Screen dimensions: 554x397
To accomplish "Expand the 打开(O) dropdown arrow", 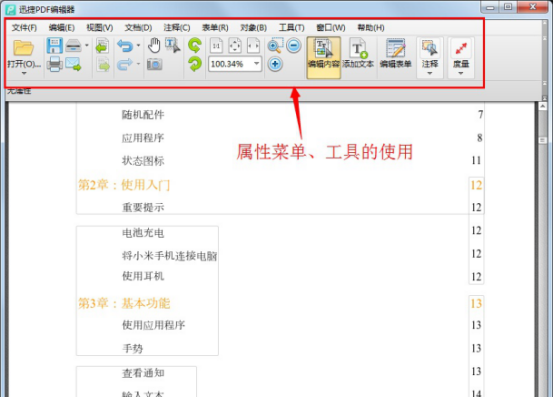I will 24,73.
